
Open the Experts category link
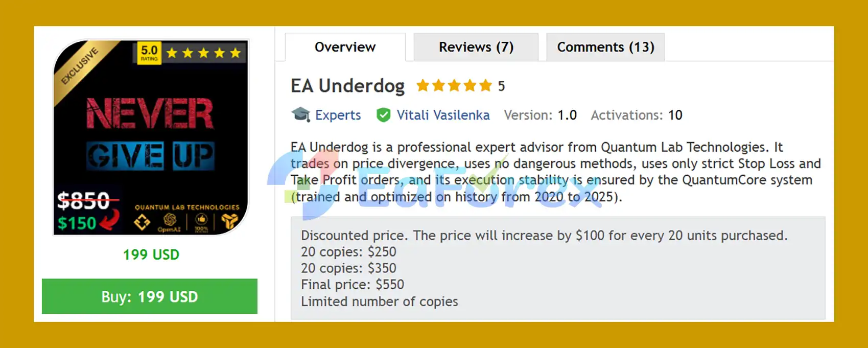[x=338, y=115]
